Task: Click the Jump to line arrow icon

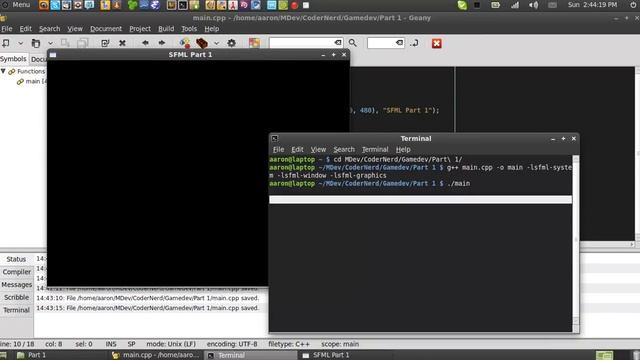Action: click(x=415, y=43)
